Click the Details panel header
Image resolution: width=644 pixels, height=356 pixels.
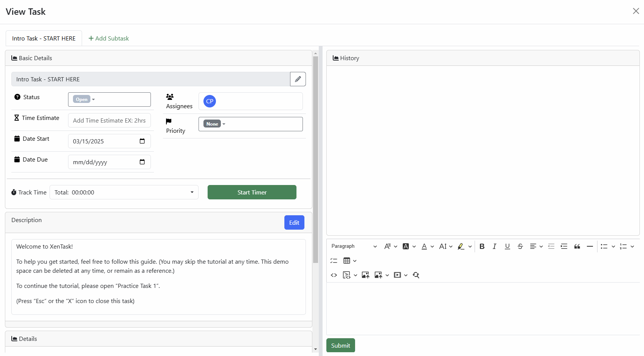pos(158,339)
